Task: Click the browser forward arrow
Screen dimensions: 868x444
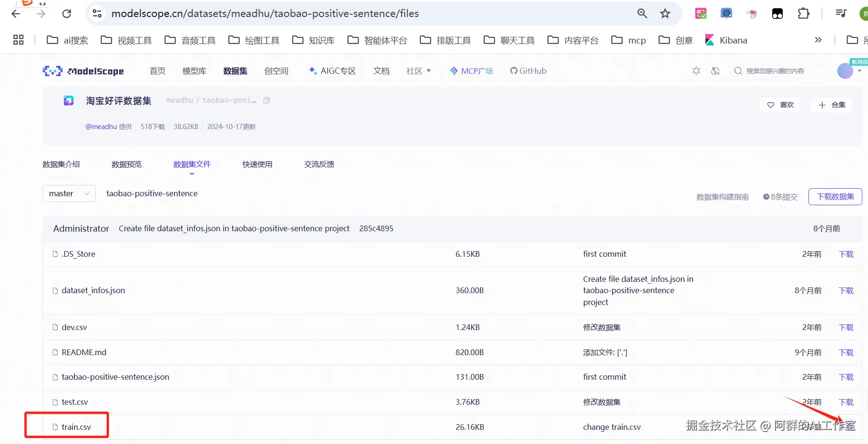Action: click(41, 14)
